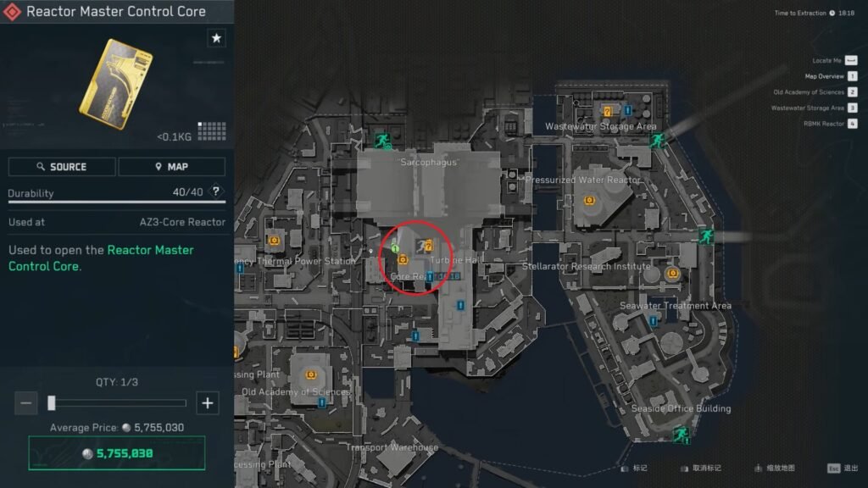Click the Durability progress bar
868x488 pixels.
click(x=117, y=202)
